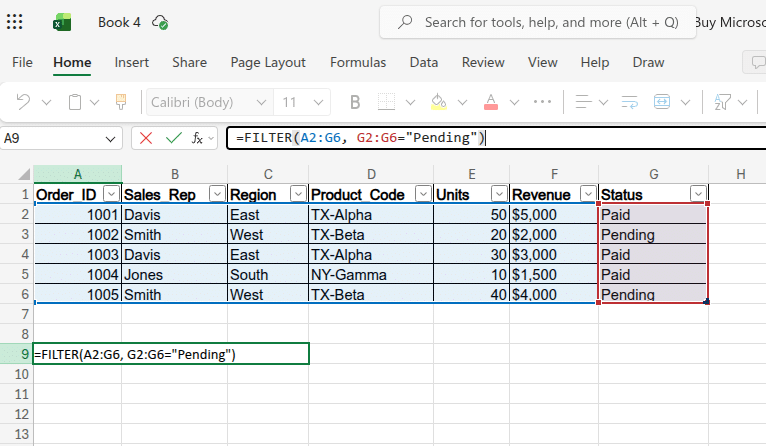
Task: Open More Options ellipsis in the ribbon
Action: click(543, 102)
